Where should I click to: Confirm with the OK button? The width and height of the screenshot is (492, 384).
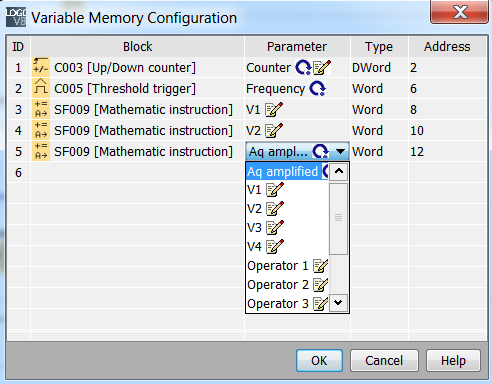(x=319, y=361)
